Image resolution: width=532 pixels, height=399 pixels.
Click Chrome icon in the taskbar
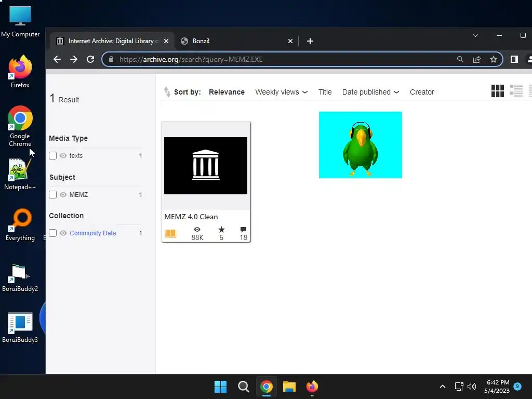[267, 387]
